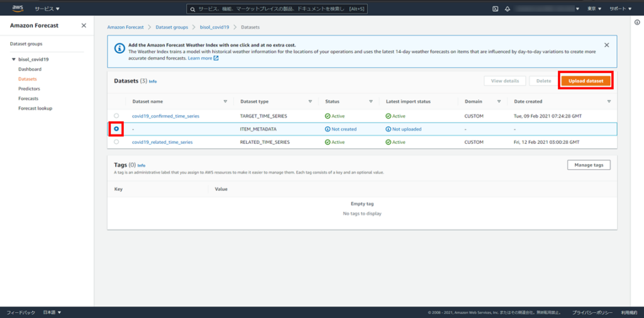Click the info icon on the right edge
Viewport: 644px width, 318px height.
point(637,22)
